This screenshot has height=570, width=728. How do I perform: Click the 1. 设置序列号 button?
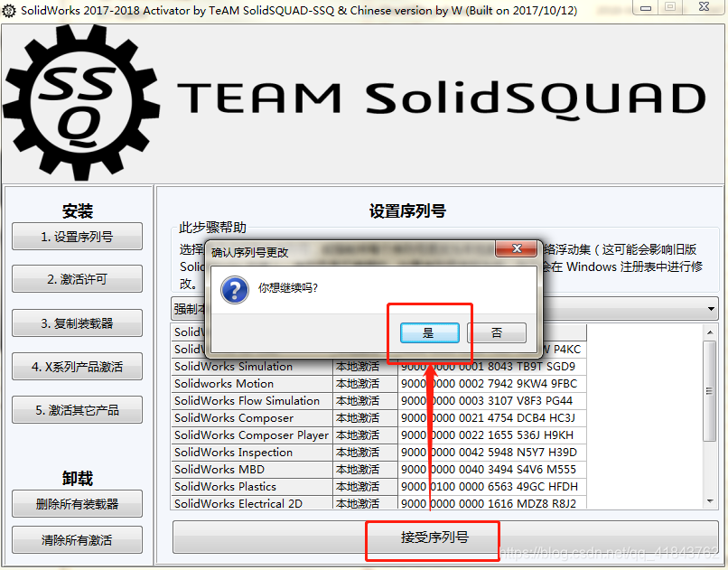[x=77, y=237]
